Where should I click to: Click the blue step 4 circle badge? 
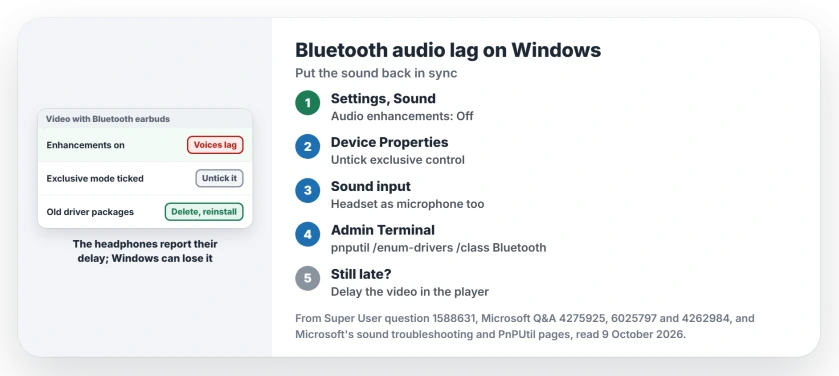click(308, 234)
